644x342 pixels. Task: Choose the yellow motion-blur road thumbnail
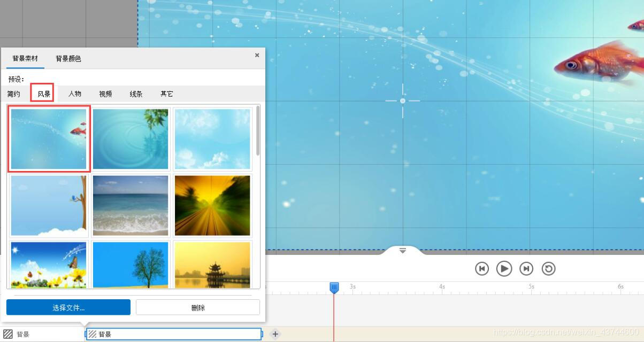click(x=212, y=206)
